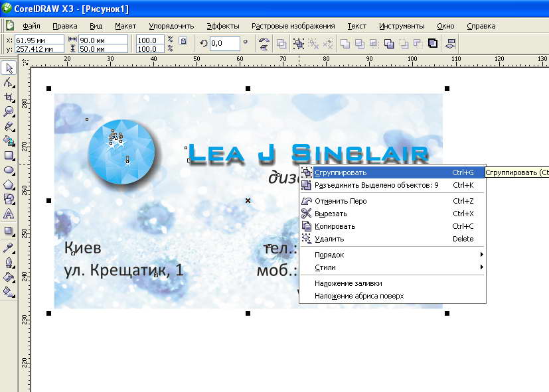The image size is (549, 392).
Task: Choose the Rectangle tool
Action: coord(9,155)
